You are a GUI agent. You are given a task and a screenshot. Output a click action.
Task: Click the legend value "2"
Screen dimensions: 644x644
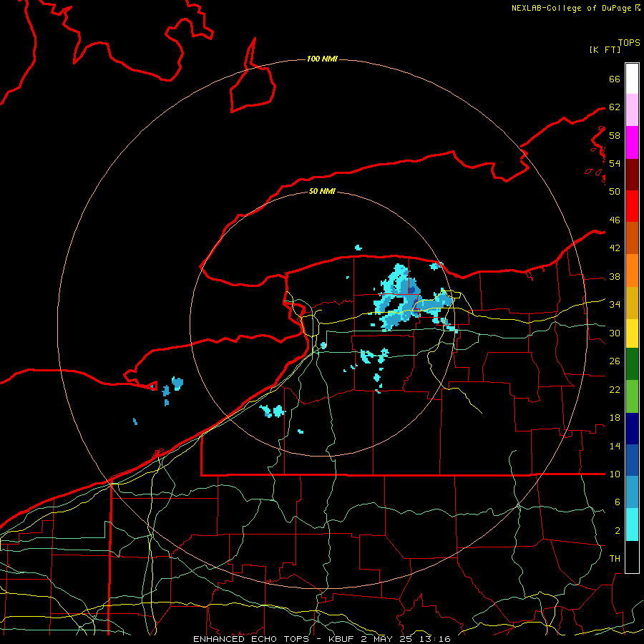coord(617,531)
